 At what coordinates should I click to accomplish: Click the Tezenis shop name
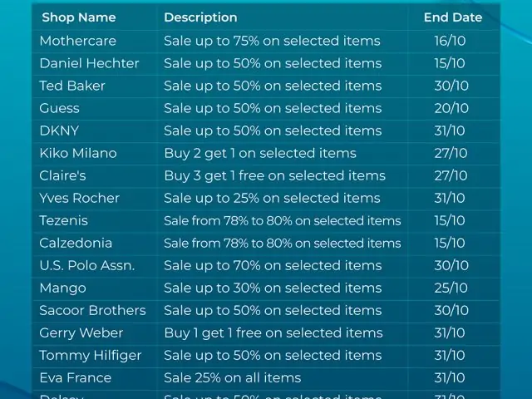coord(63,220)
